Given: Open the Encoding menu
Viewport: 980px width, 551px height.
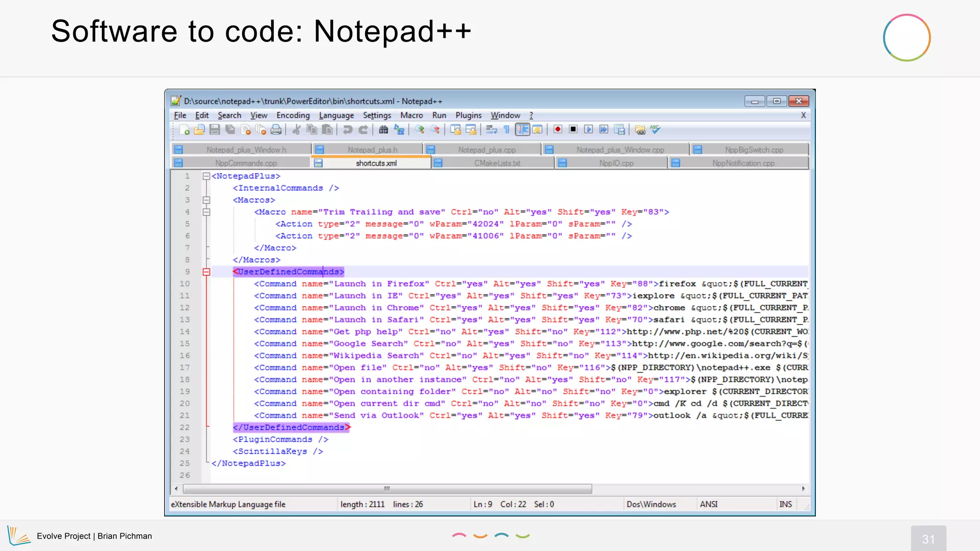Looking at the screenshot, I should point(293,115).
